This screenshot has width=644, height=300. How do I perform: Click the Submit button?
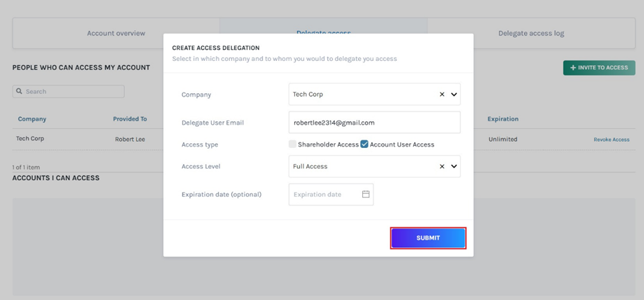428,238
